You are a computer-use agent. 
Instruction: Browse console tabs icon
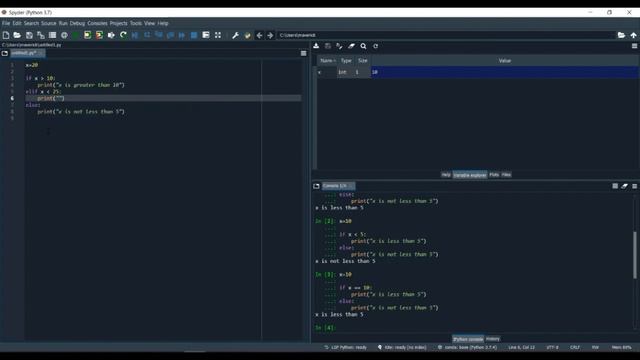tap(316, 186)
